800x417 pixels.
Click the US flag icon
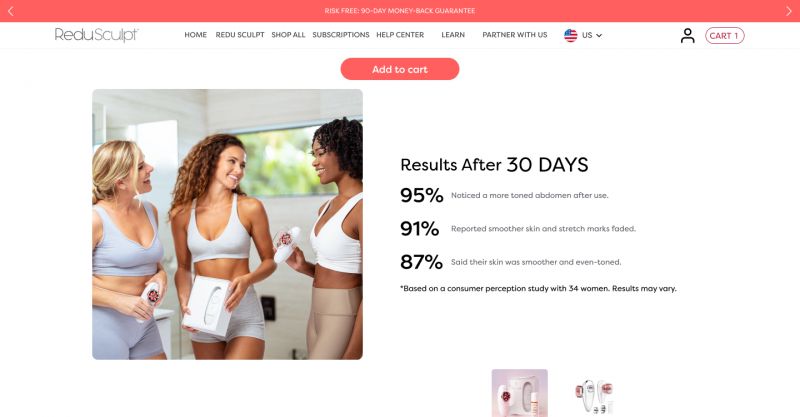tap(570, 35)
